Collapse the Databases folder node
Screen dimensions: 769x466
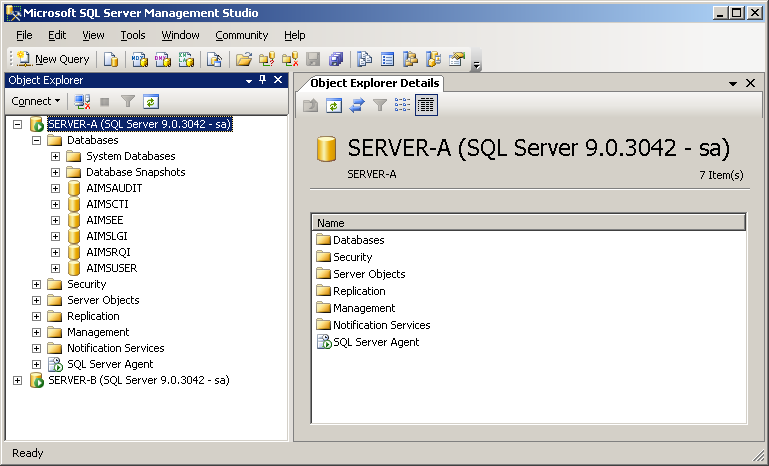pyautogui.click(x=37, y=140)
